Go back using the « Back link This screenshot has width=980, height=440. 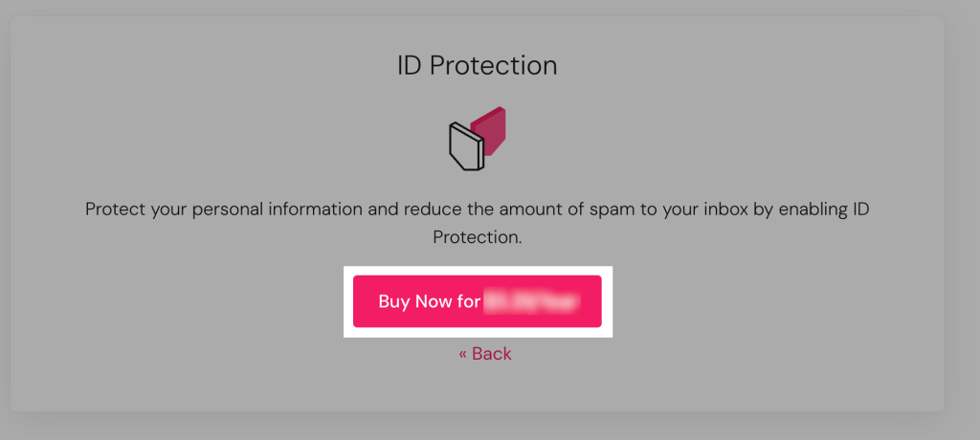coord(484,354)
